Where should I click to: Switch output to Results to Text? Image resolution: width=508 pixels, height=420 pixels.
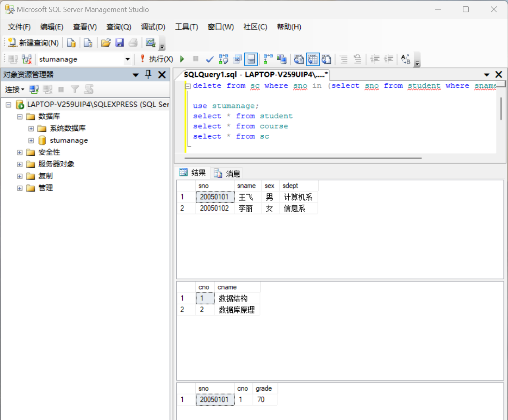(x=299, y=59)
